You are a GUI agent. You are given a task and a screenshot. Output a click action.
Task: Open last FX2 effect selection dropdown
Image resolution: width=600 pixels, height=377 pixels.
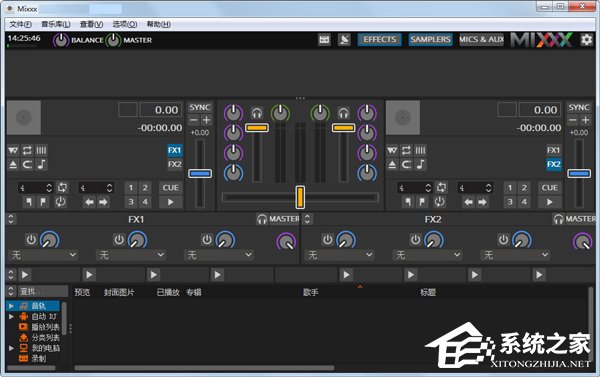click(515, 255)
